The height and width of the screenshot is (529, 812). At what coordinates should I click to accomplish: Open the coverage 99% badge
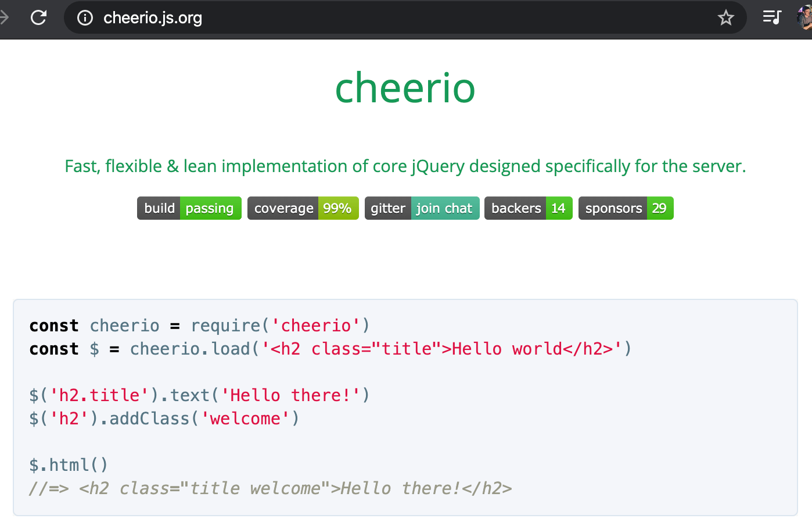[303, 208]
